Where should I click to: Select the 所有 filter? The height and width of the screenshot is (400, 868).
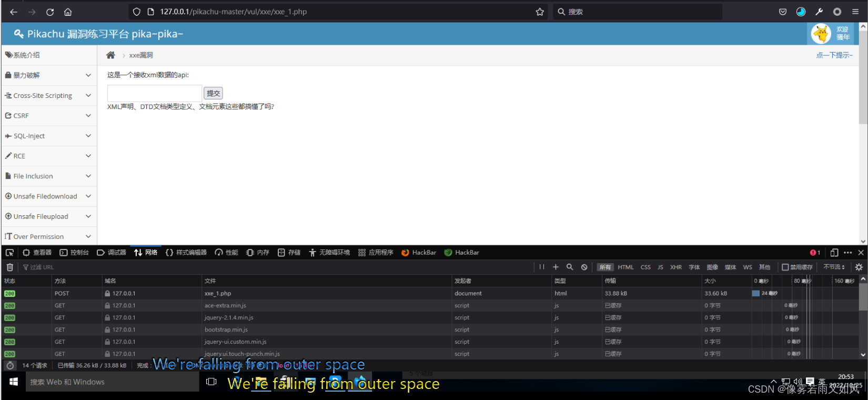coord(605,267)
